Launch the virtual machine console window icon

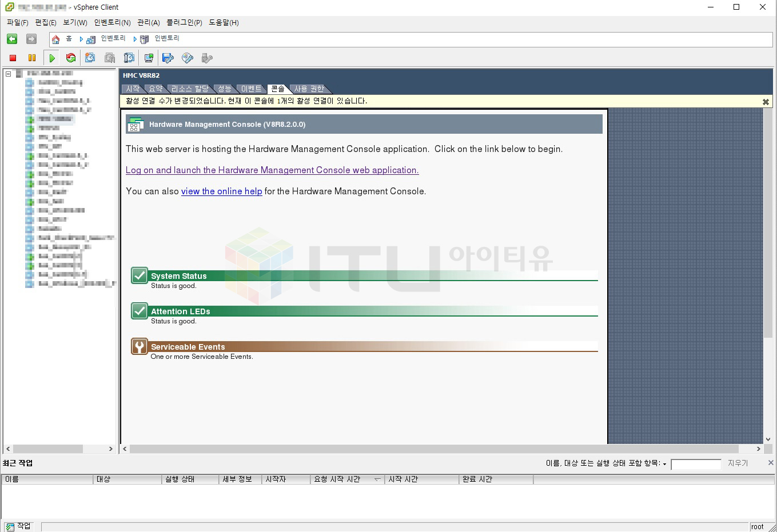click(x=149, y=58)
